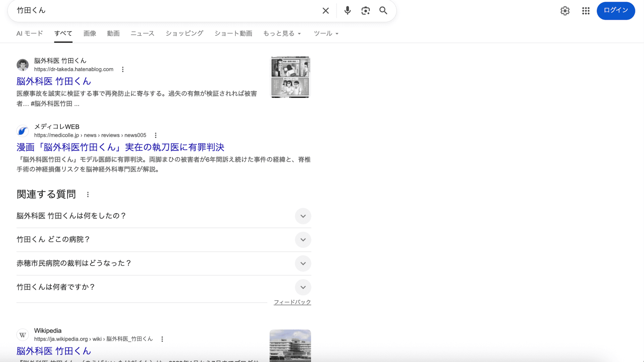Click the ログイン button
This screenshot has height=362, width=644.
point(615,10)
